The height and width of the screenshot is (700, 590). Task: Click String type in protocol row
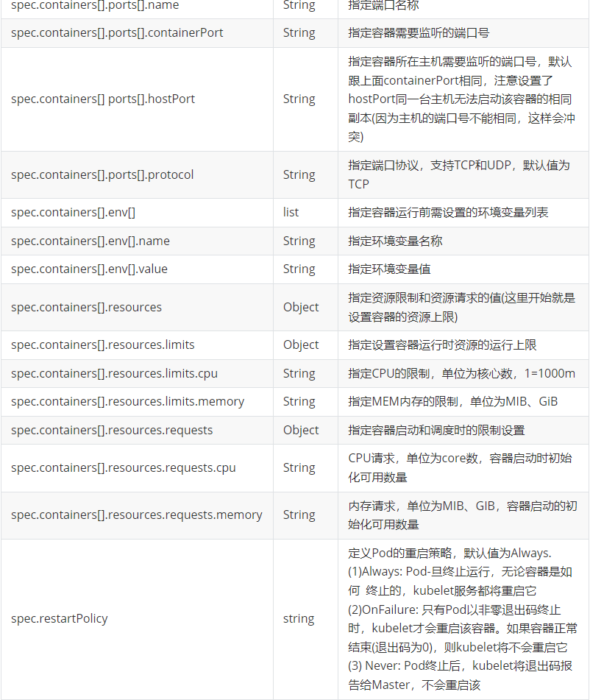(x=299, y=174)
